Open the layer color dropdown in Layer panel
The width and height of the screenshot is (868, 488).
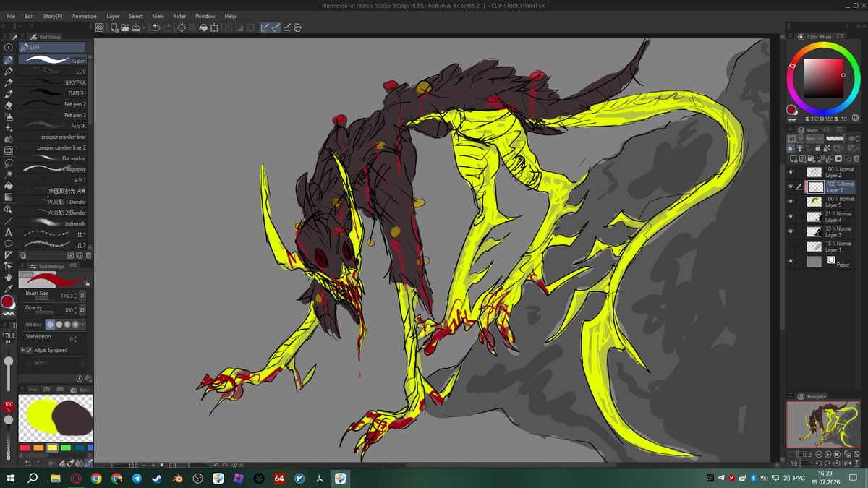coord(795,138)
